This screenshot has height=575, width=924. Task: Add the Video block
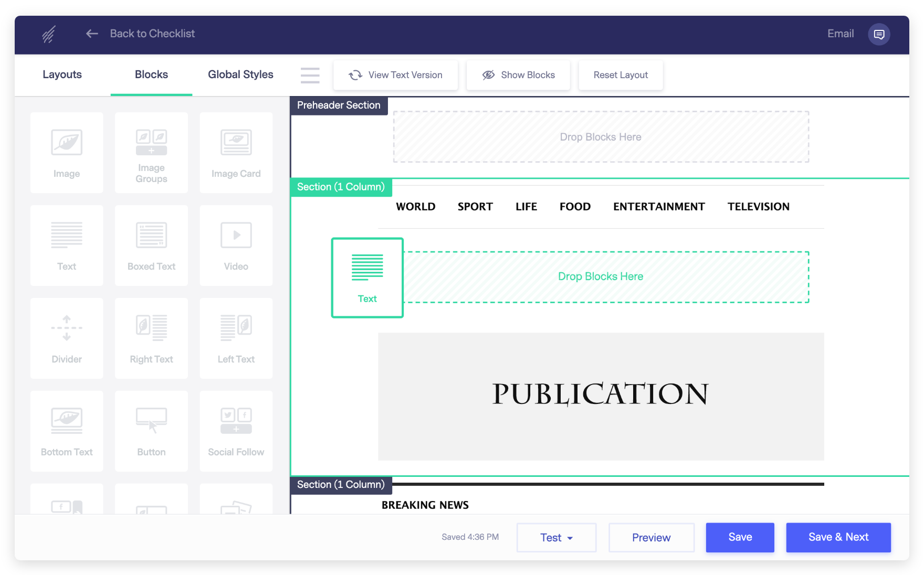click(x=236, y=245)
